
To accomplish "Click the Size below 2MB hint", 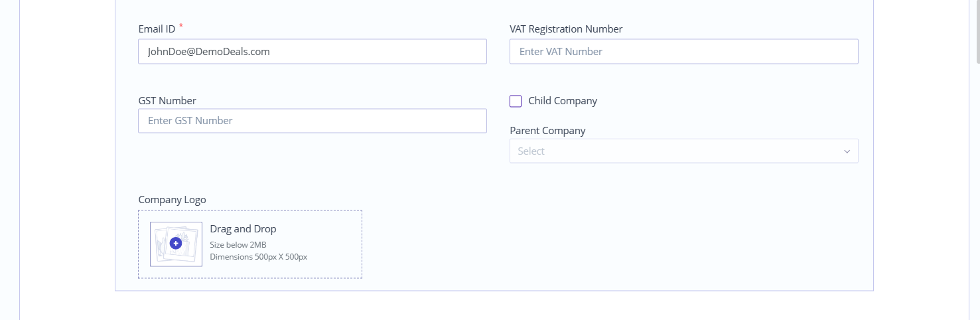I will tap(238, 245).
